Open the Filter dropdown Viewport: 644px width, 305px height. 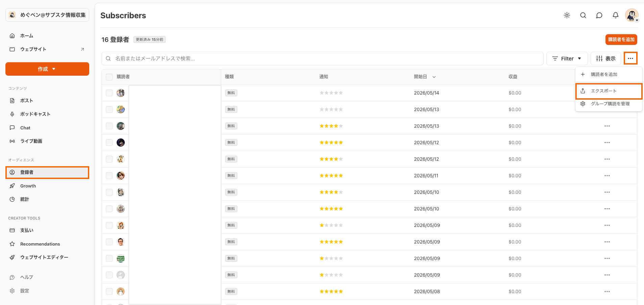click(567, 58)
